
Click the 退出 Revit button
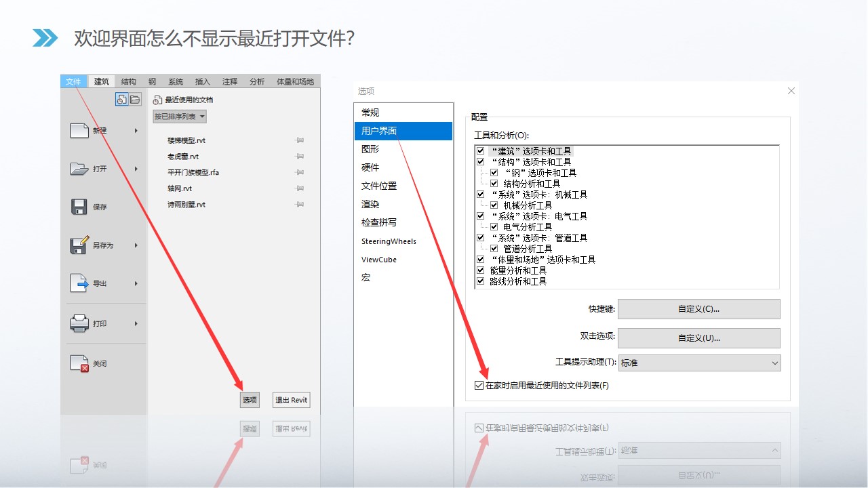point(292,400)
